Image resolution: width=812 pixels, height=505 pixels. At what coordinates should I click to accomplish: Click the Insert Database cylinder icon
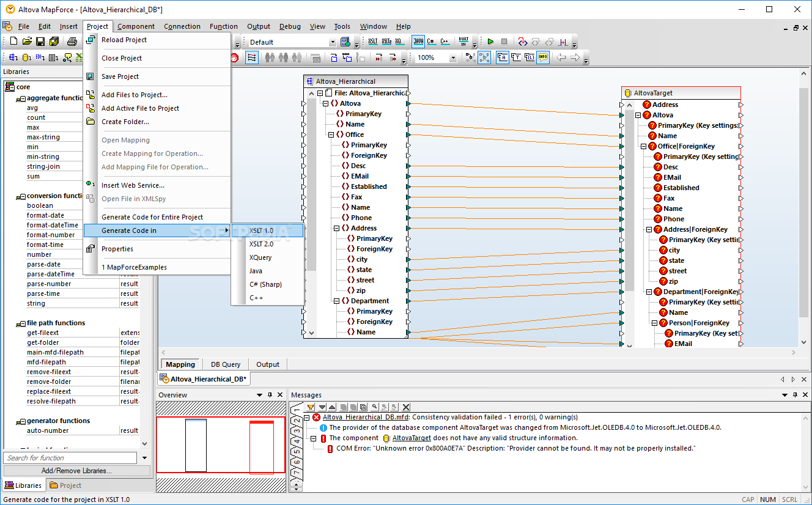pyautogui.click(x=26, y=57)
